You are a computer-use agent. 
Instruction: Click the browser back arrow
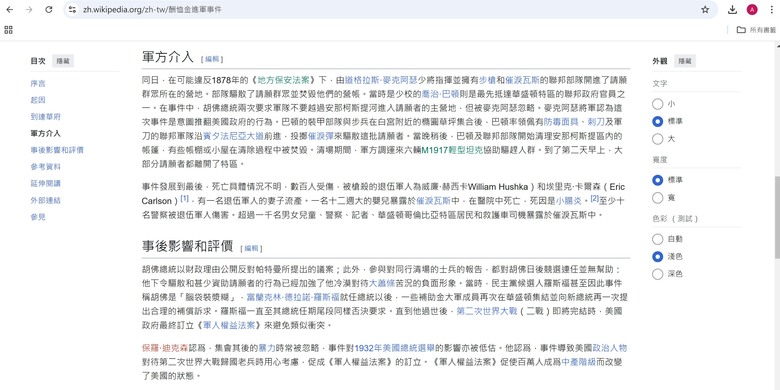coord(9,9)
